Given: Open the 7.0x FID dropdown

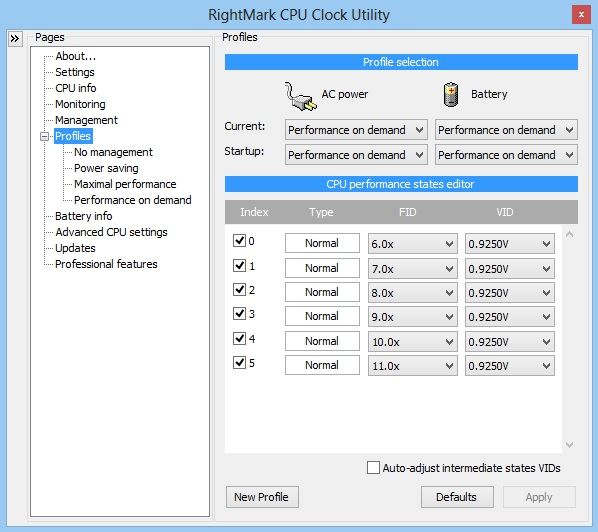Looking at the screenshot, I should 413,269.
